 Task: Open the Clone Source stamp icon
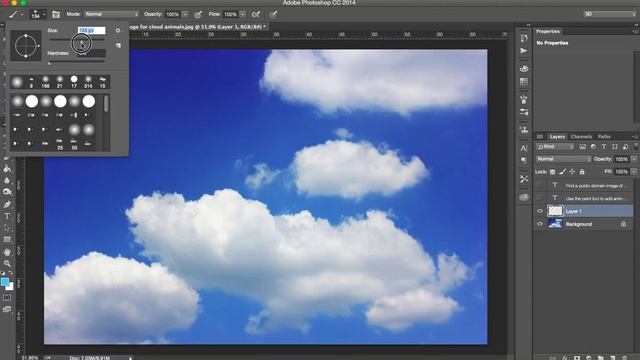click(524, 130)
